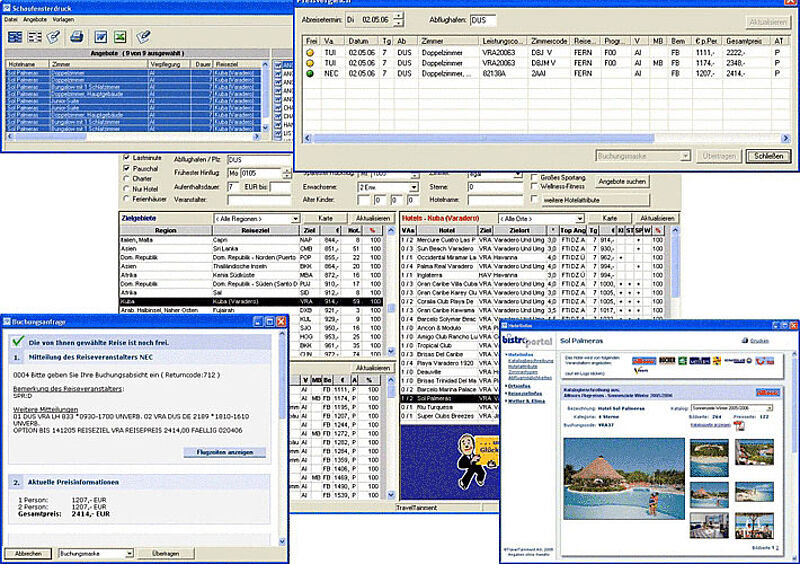Click the Angebote suchen button
This screenshot has width=800, height=564.
tap(622, 181)
